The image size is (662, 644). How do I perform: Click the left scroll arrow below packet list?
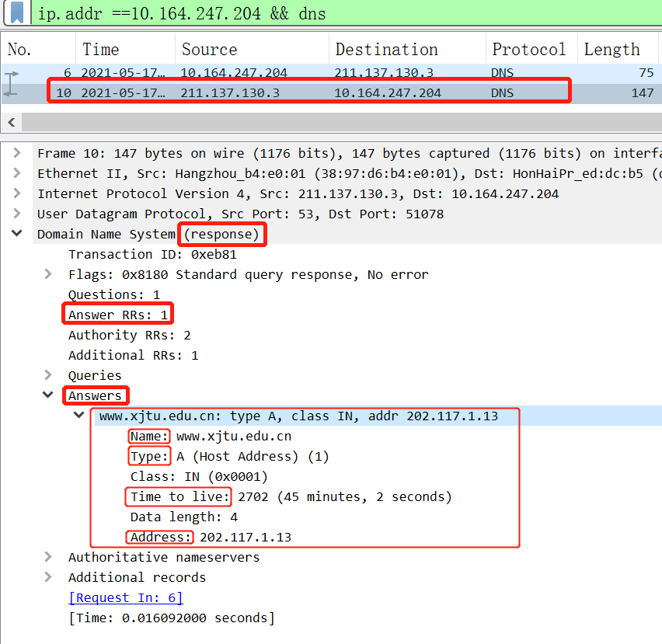click(11, 122)
